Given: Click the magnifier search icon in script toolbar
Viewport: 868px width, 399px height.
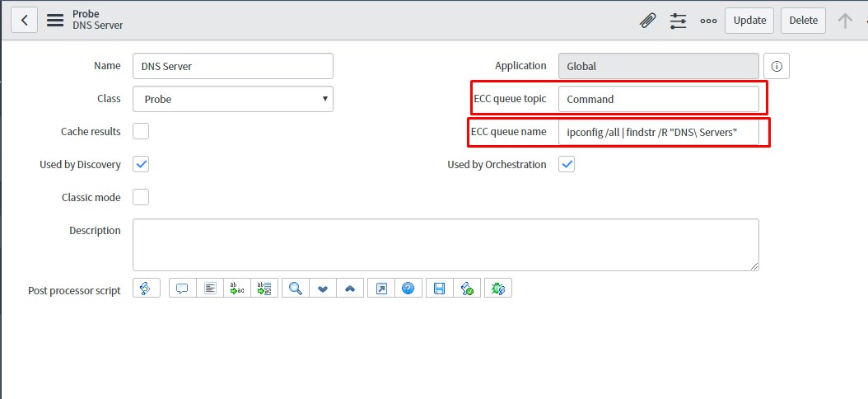Looking at the screenshot, I should click(295, 288).
